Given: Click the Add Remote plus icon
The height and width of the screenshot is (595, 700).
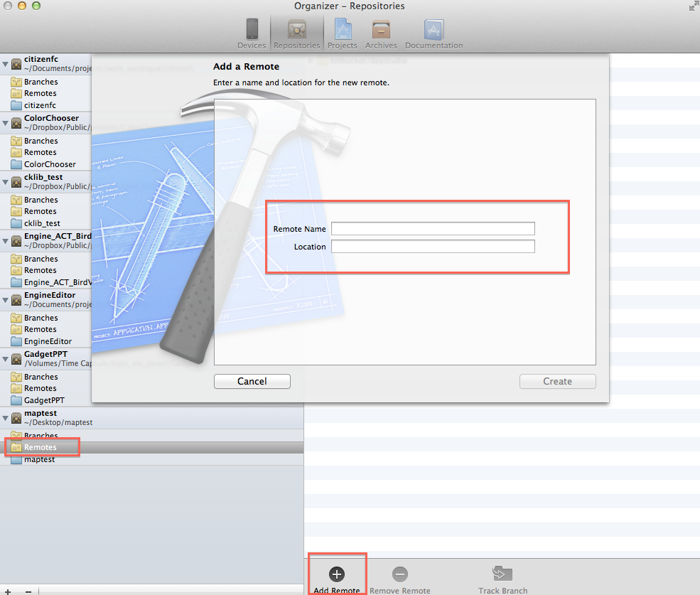Looking at the screenshot, I should click(x=337, y=574).
